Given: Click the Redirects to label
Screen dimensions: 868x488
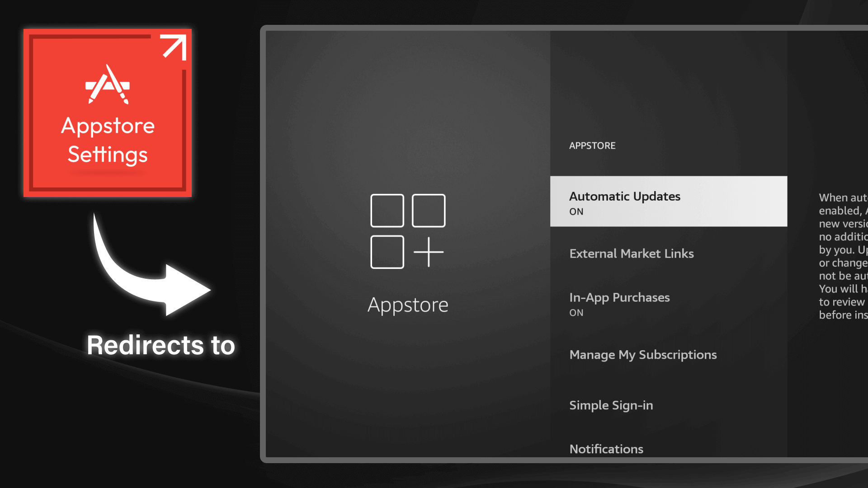Looking at the screenshot, I should pyautogui.click(x=160, y=345).
